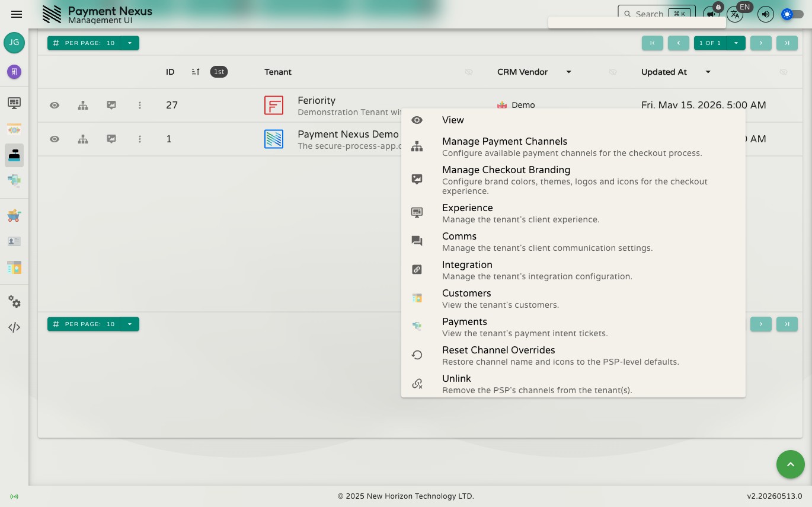Choose Customers from the context menu

(x=573, y=298)
